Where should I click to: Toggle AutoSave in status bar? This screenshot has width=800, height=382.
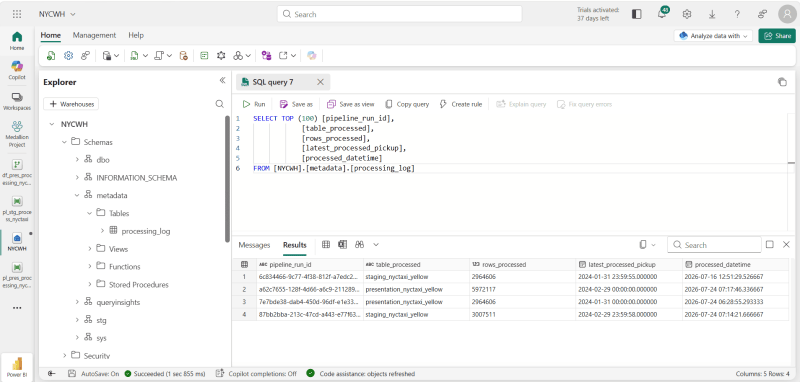[x=94, y=374]
